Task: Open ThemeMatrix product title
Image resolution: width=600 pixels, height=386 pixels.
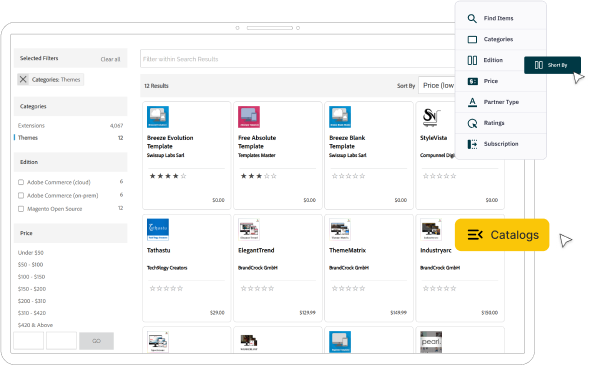Action: click(347, 250)
